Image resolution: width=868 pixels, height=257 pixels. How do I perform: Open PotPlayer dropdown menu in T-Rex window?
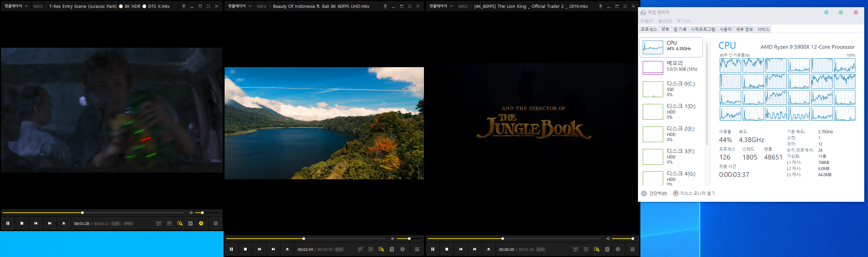[16, 6]
